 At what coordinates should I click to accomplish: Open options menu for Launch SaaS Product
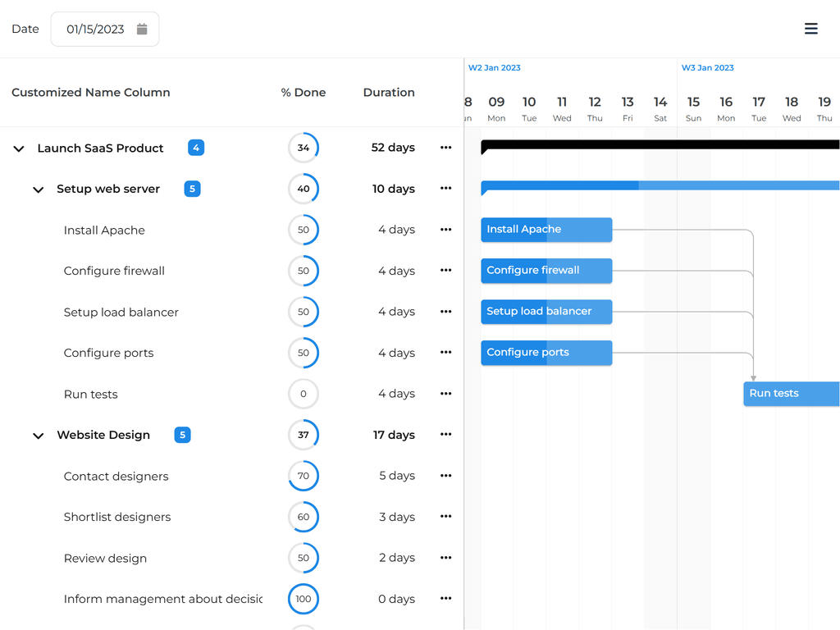[445, 148]
